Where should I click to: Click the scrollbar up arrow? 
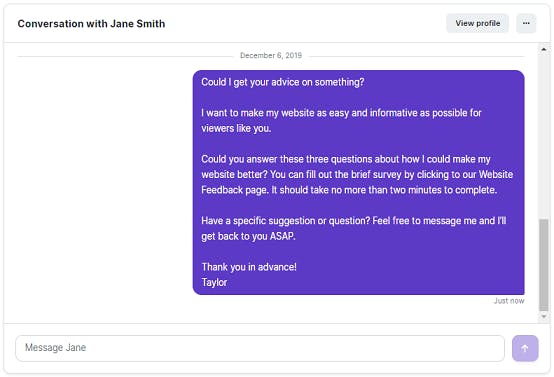pyautogui.click(x=544, y=49)
